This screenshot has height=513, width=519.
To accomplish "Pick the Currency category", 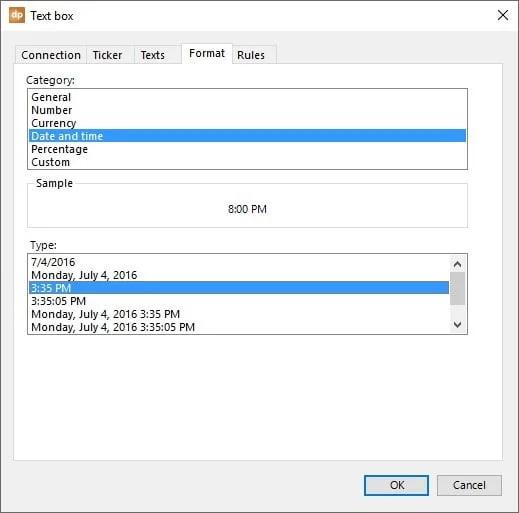I will (247, 123).
